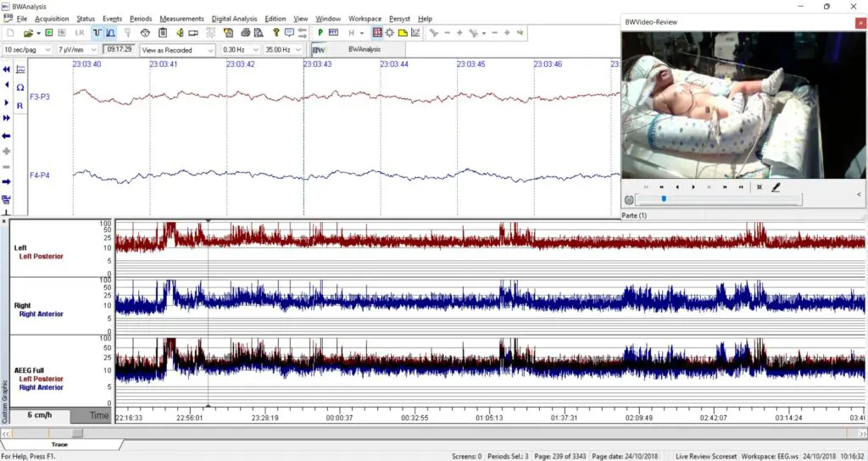
Task: Open the View as Recorded montage dropdown
Action: pos(177,50)
